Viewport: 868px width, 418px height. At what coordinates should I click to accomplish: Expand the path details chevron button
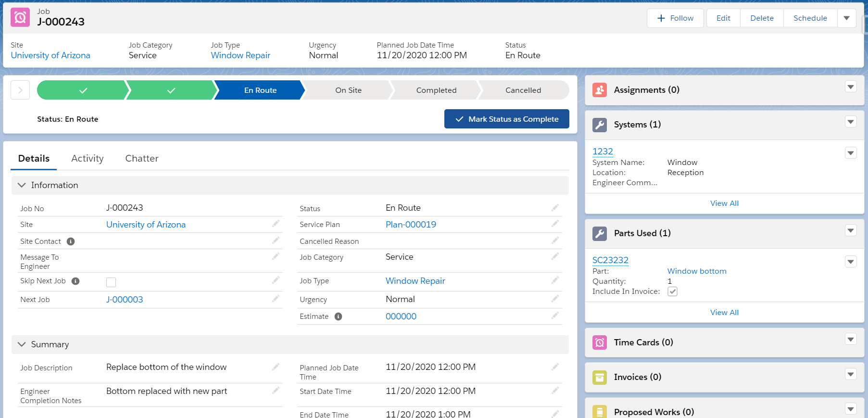(20, 90)
